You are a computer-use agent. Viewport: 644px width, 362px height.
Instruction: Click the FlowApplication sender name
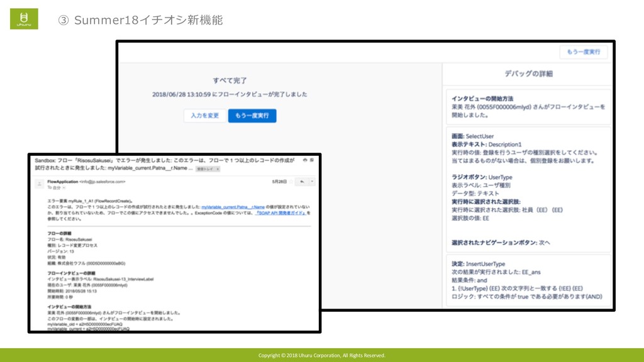[x=62, y=182]
